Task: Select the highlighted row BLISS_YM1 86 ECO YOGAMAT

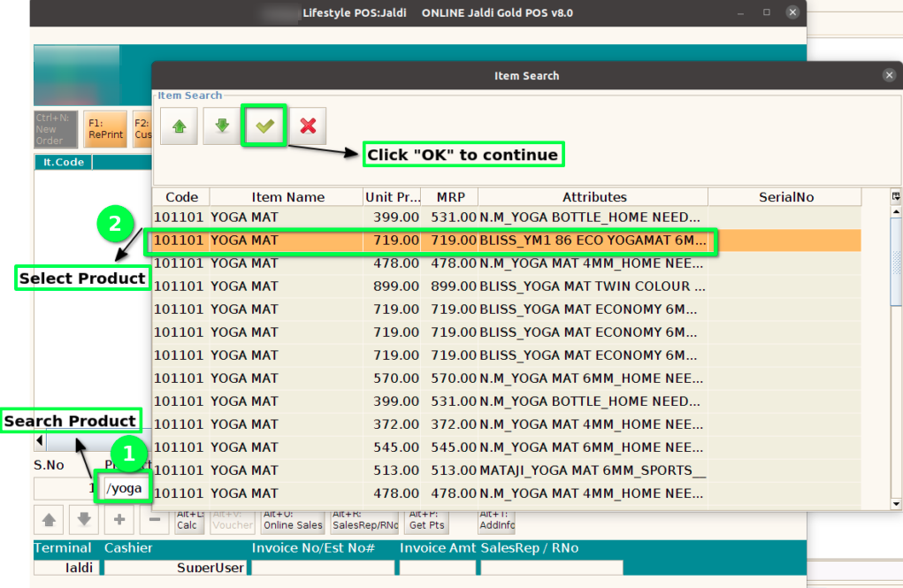Action: tap(507, 241)
